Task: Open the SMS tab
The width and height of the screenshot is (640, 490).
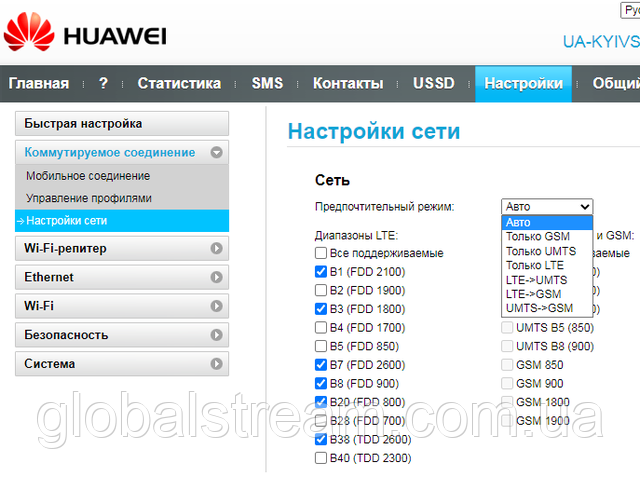Action: coord(267,84)
